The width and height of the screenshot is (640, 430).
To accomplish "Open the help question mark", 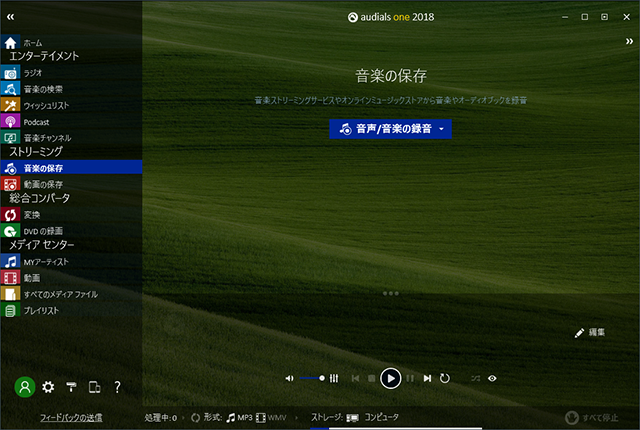I will click(x=117, y=387).
